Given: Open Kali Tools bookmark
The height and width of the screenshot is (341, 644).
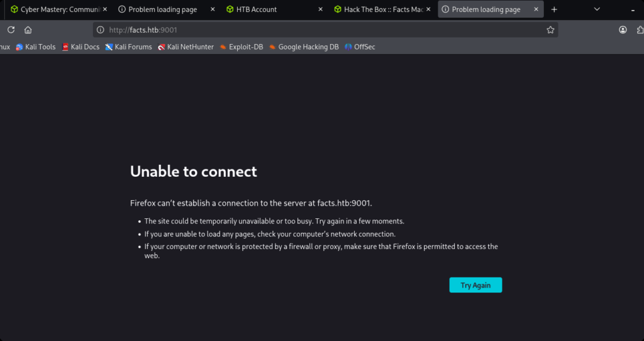Looking at the screenshot, I should pos(36,47).
